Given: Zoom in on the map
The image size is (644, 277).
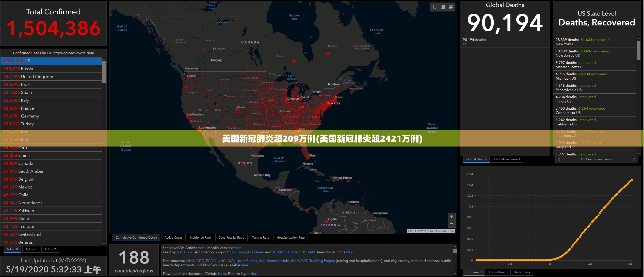Looking at the screenshot, I should click(x=452, y=217).
